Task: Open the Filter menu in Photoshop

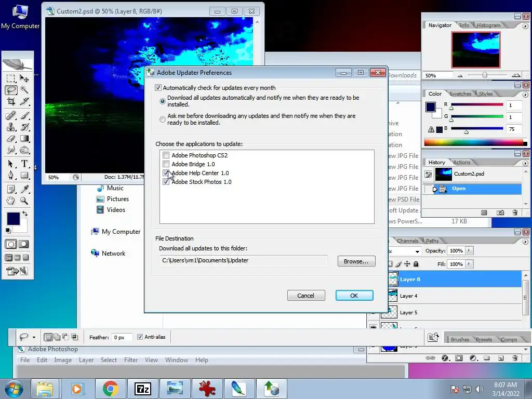Action: coord(130,360)
